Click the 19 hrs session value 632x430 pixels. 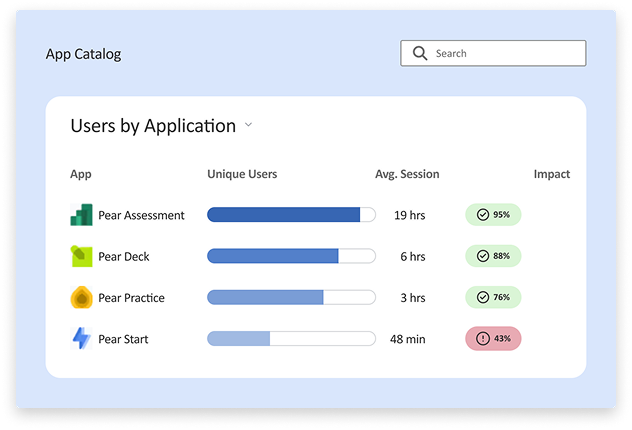click(x=410, y=215)
